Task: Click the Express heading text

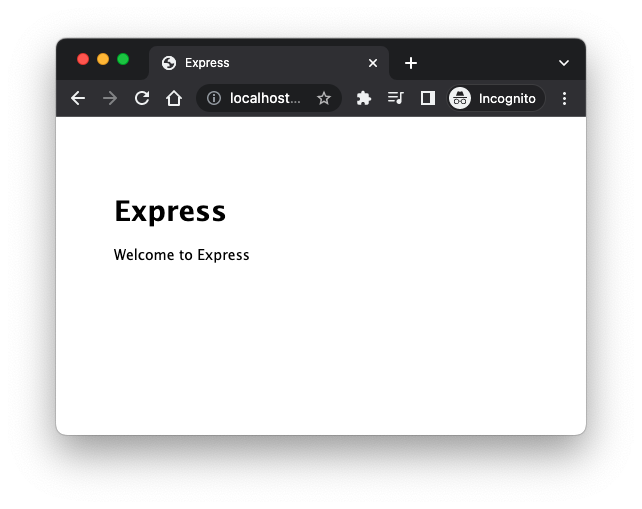Action: coord(170,211)
